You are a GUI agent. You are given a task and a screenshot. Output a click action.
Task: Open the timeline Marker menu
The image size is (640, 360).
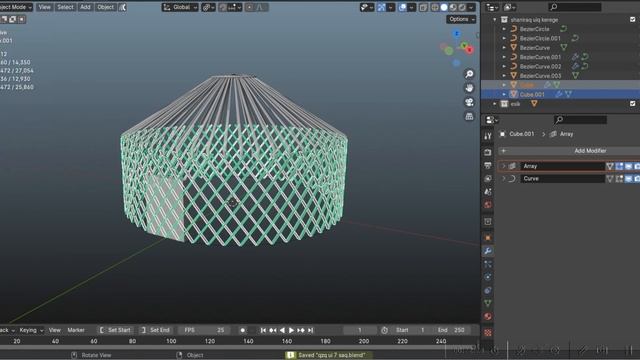(x=76, y=330)
